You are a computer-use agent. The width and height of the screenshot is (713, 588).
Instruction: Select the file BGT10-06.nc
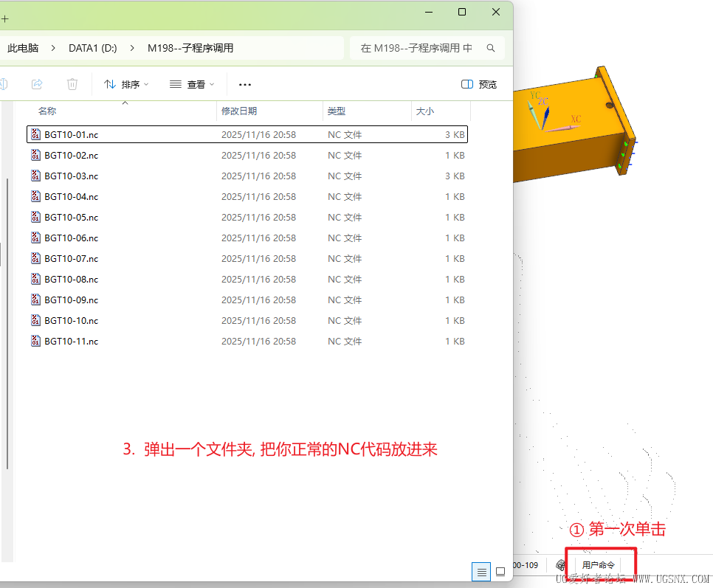247,238
